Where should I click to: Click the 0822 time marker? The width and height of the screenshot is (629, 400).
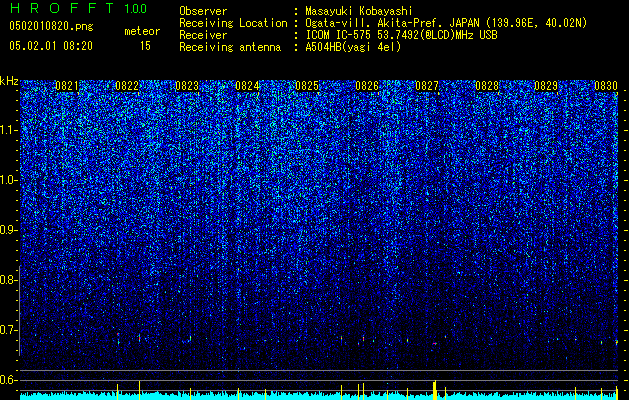pyautogui.click(x=127, y=86)
